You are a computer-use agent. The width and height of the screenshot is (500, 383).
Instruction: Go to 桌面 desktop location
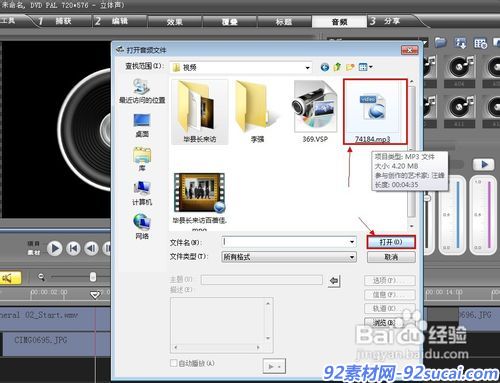142,125
